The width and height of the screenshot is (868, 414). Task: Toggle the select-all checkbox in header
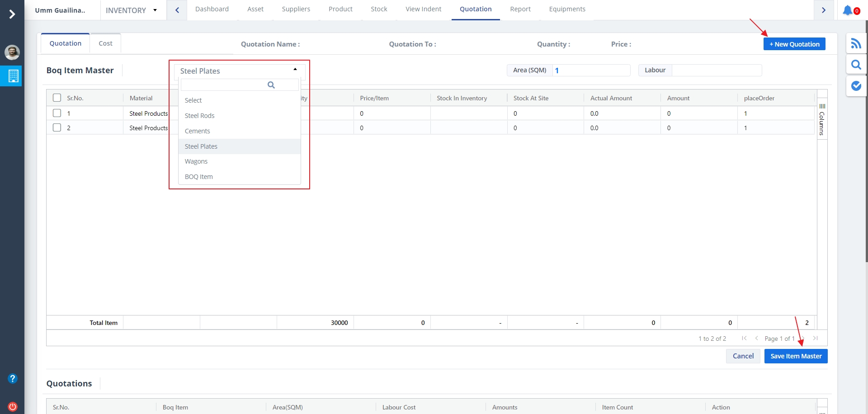pos(57,98)
